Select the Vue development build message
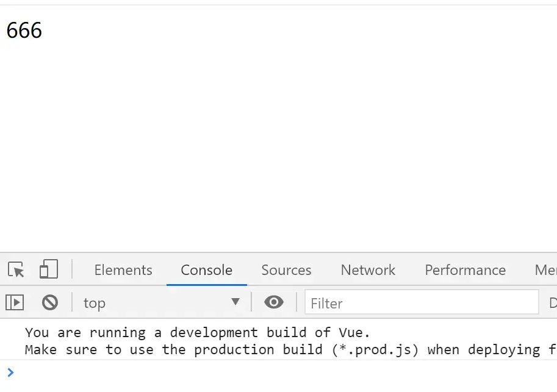The height and width of the screenshot is (392, 557). click(198, 333)
